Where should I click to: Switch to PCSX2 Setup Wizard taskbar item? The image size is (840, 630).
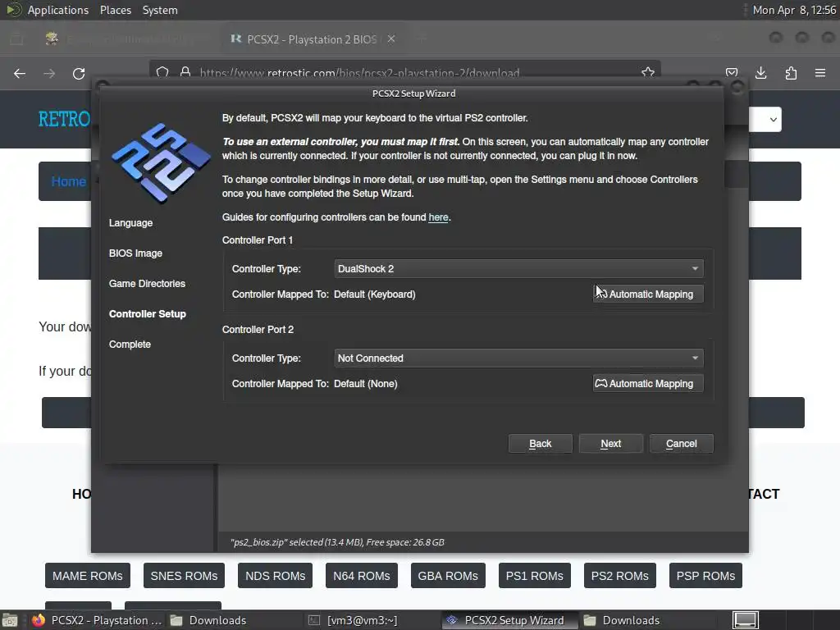click(x=509, y=620)
